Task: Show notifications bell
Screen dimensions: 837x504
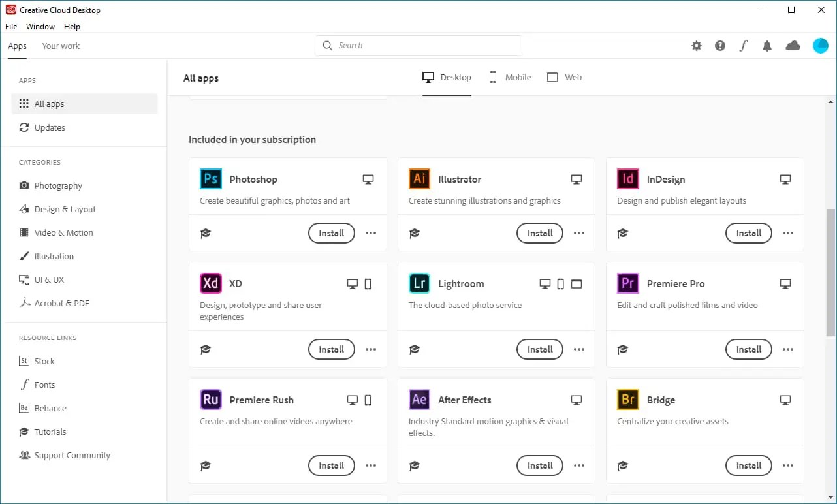Action: click(767, 46)
